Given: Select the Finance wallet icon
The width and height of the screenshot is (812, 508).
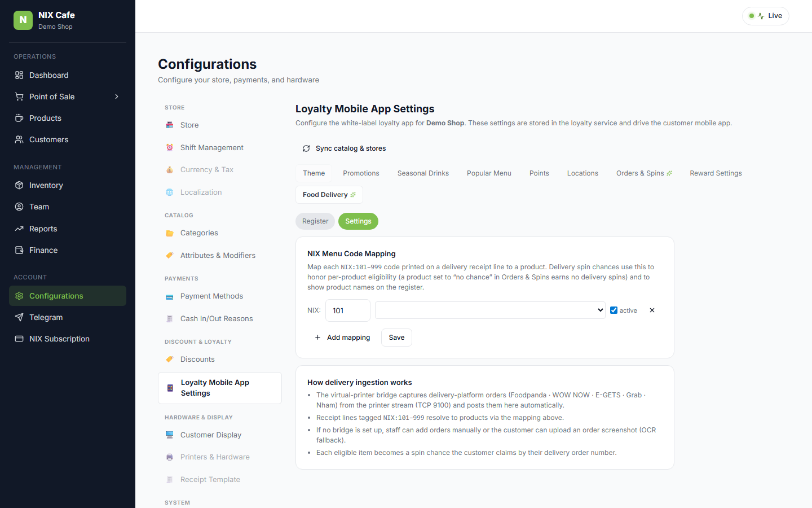Looking at the screenshot, I should click(x=19, y=250).
